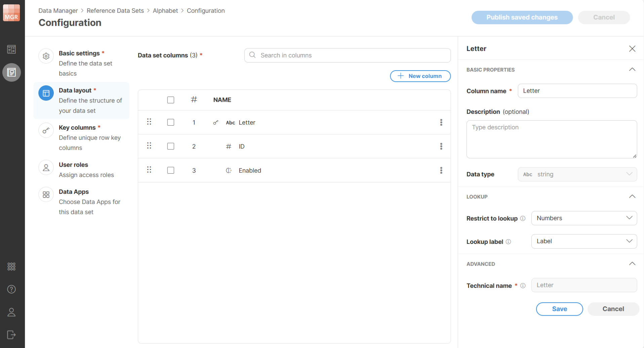
Task: Collapse the Advanced section
Action: [x=632, y=264]
